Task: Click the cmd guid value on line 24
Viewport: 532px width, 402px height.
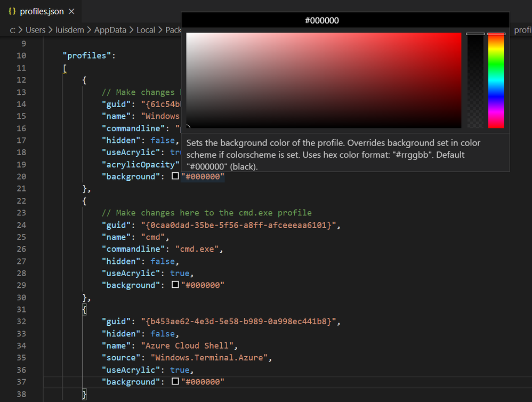Action: click(x=238, y=225)
